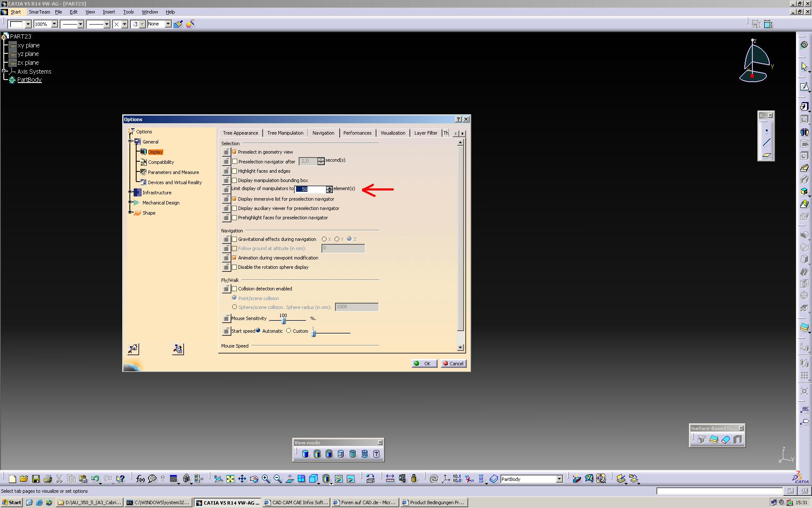The height and width of the screenshot is (508, 812).
Task: Click the Multi-view four-pane icon
Action: [301, 479]
